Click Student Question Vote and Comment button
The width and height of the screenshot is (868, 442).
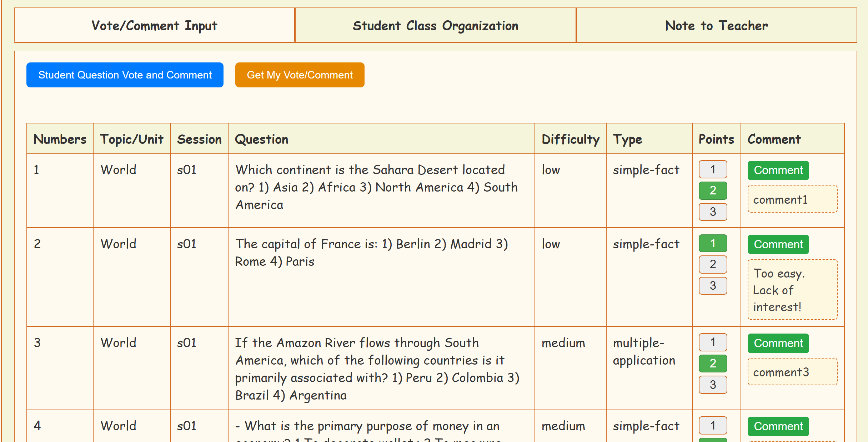(125, 75)
